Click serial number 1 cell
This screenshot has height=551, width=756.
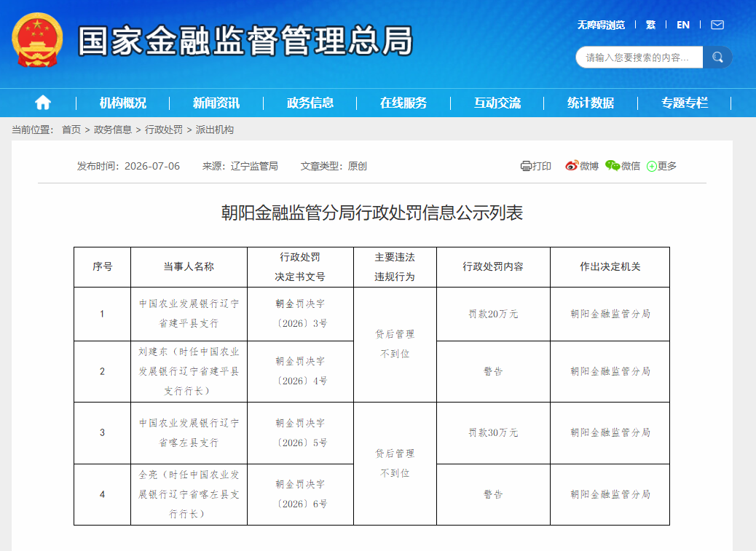tap(102, 314)
